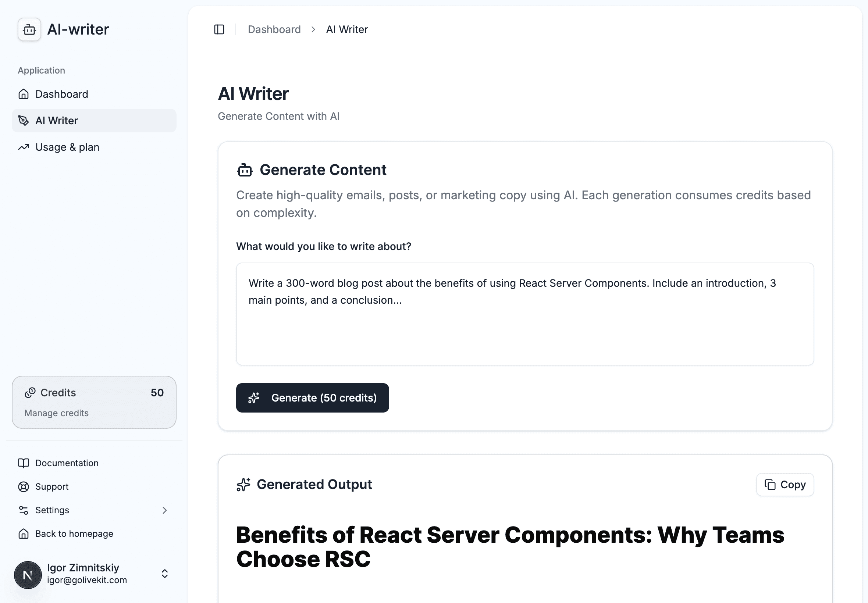The height and width of the screenshot is (603, 868).
Task: Click the AI Writer page heading
Action: point(253,94)
